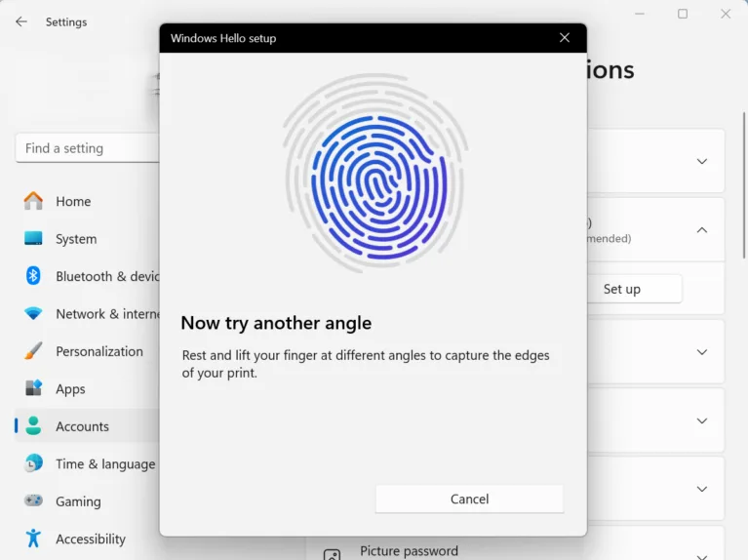Screen dimensions: 748x560
Task: Click the Accessibility figure icon
Action: pyautogui.click(x=33, y=538)
